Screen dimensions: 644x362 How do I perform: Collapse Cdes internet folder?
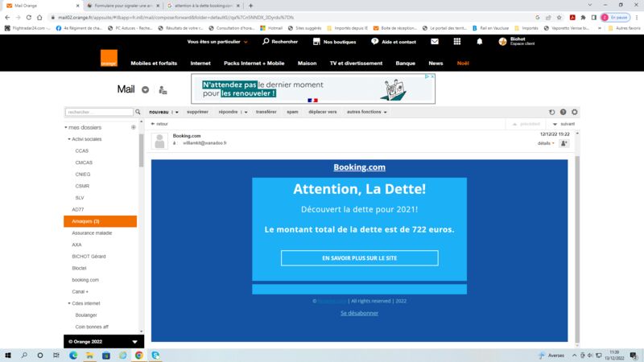[69, 303]
